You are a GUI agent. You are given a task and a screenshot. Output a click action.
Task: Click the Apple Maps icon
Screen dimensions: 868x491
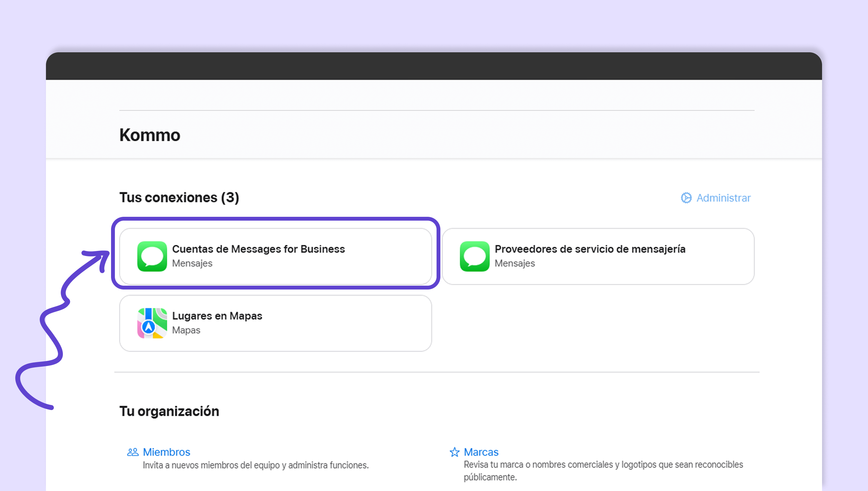click(x=152, y=323)
